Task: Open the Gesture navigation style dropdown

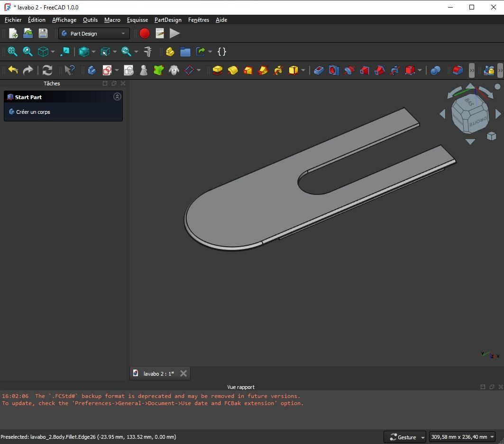Action: [405, 437]
